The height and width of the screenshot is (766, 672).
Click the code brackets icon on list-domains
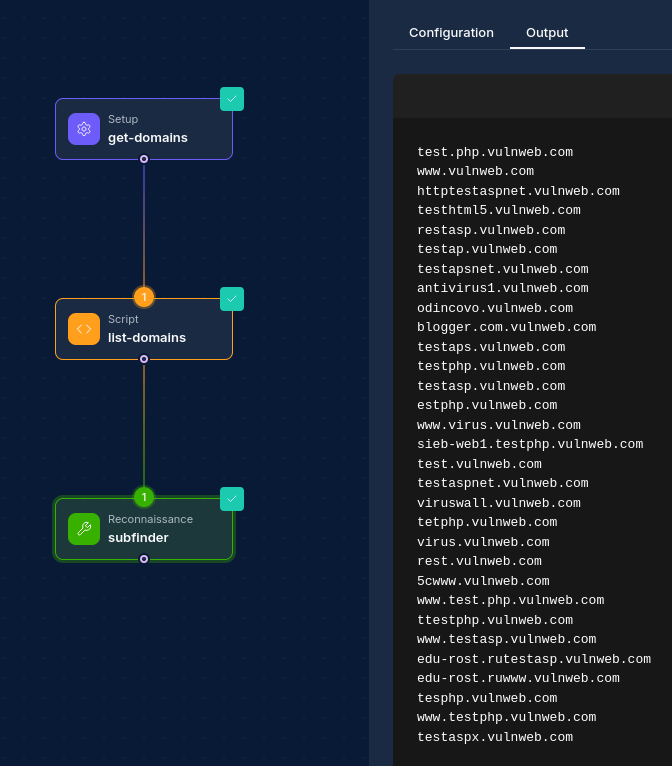point(84,329)
